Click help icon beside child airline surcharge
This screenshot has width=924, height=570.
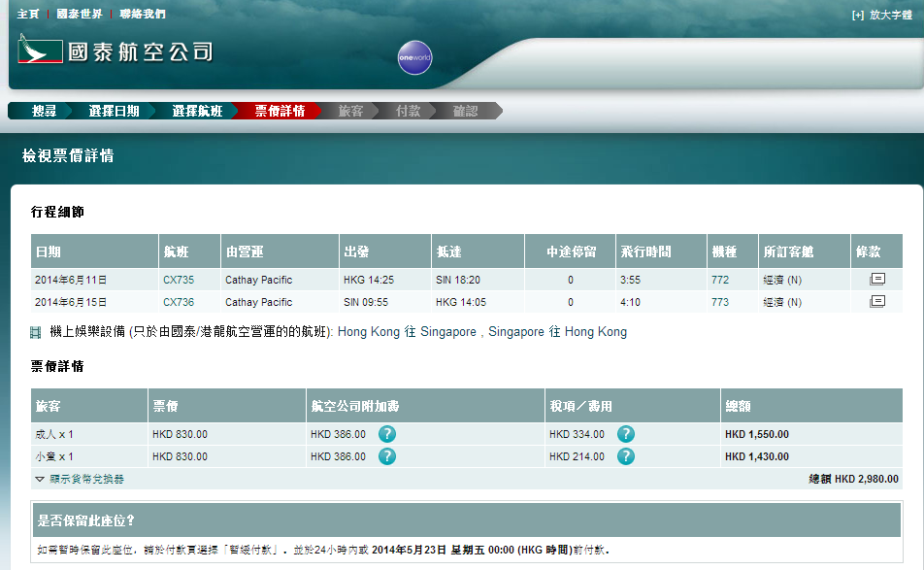386,456
